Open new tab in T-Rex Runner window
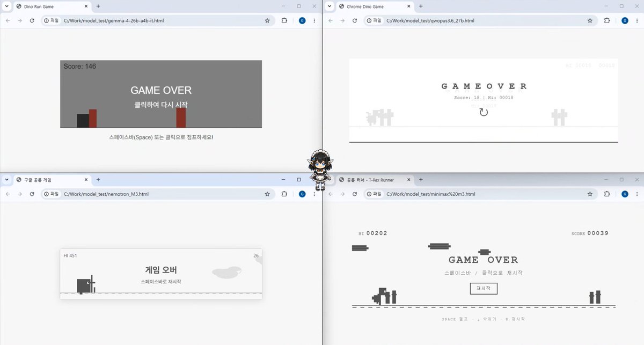The width and height of the screenshot is (644, 345). click(x=421, y=180)
